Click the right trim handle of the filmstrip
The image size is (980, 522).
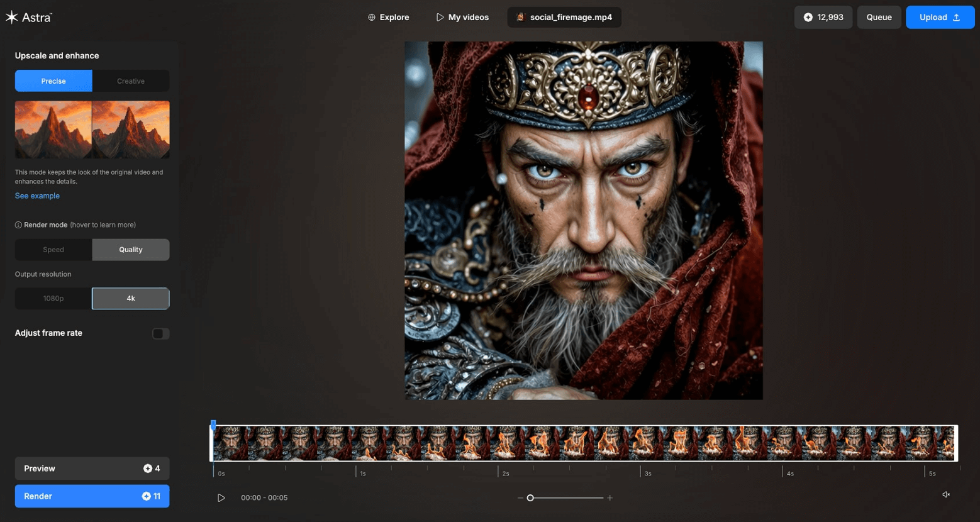956,443
